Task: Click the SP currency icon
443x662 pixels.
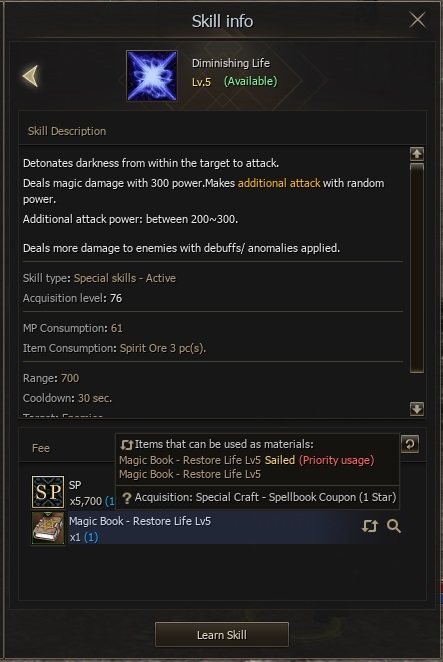Action: [48, 492]
